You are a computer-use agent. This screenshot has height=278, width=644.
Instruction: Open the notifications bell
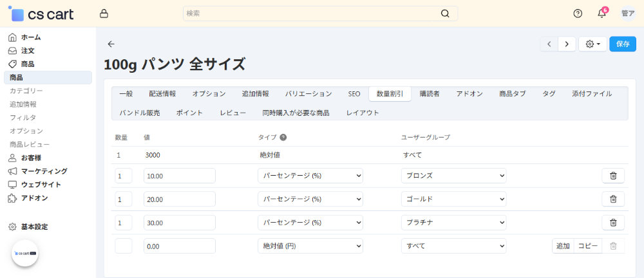click(601, 14)
